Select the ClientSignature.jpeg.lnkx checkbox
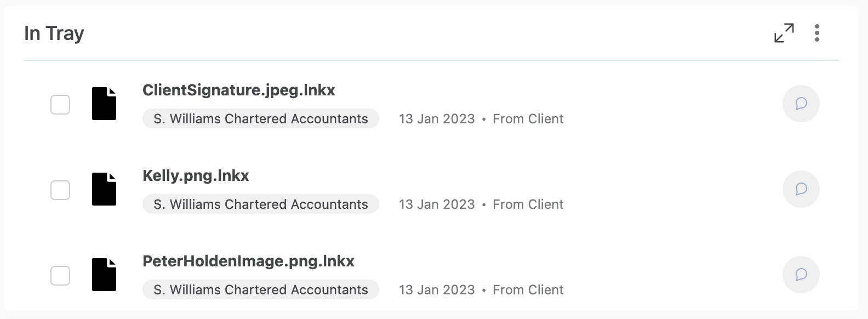 click(x=60, y=104)
